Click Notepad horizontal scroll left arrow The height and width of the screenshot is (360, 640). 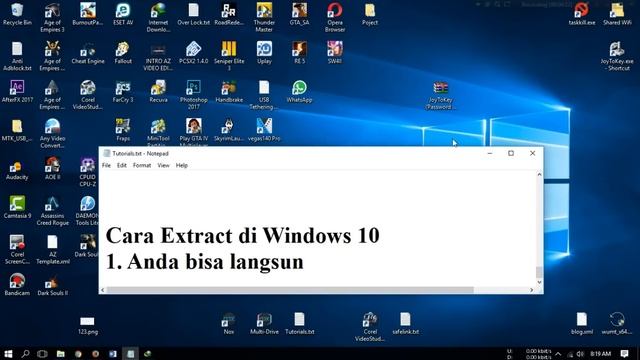pyautogui.click(x=103, y=290)
